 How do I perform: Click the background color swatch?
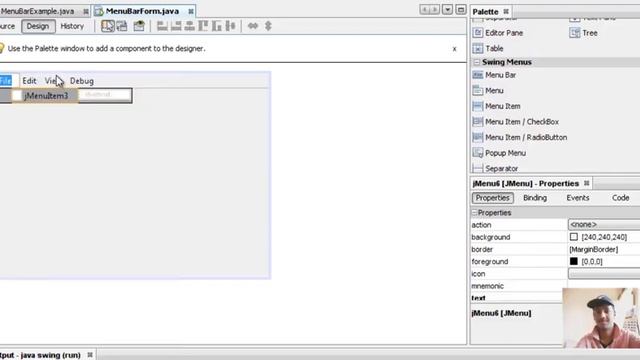[574, 237]
